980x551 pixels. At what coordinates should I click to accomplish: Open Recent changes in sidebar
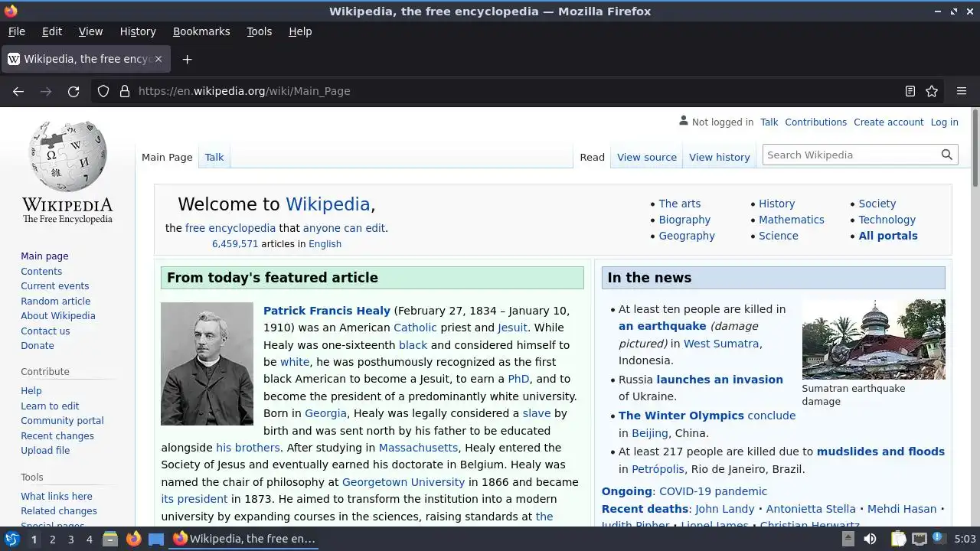click(57, 436)
